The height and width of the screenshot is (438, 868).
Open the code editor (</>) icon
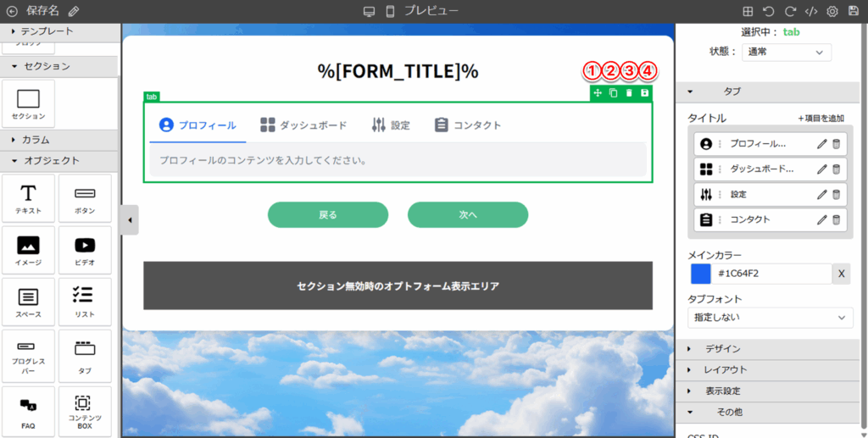pos(811,12)
